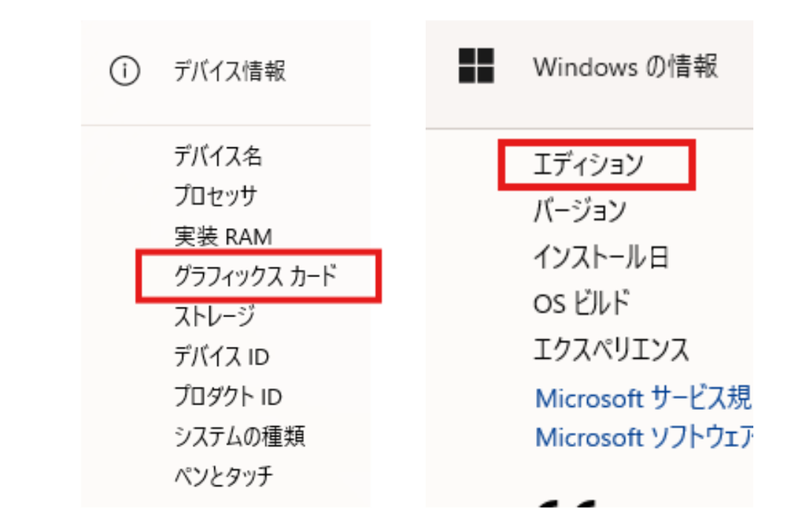
Task: Open the Microsoft ソフトウェア license link
Action: (644, 438)
